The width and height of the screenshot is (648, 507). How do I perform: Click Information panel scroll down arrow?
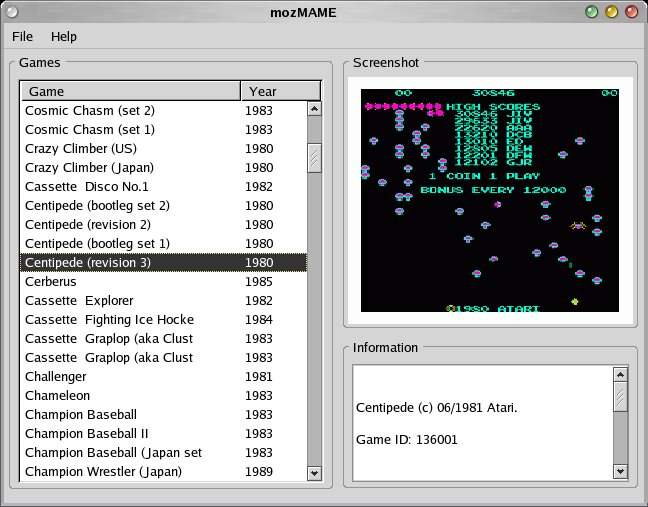(620, 471)
